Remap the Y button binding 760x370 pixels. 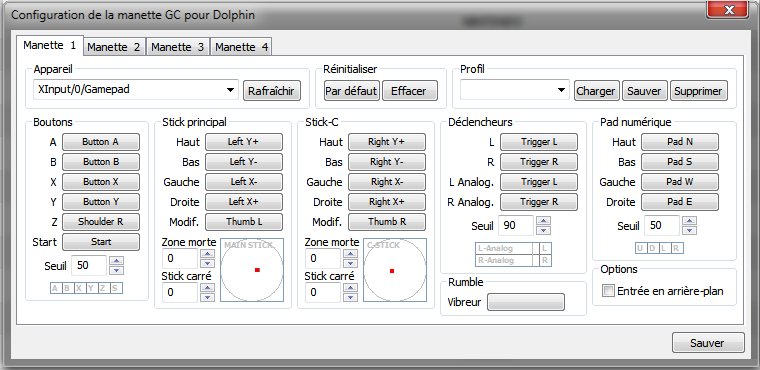[101, 202]
